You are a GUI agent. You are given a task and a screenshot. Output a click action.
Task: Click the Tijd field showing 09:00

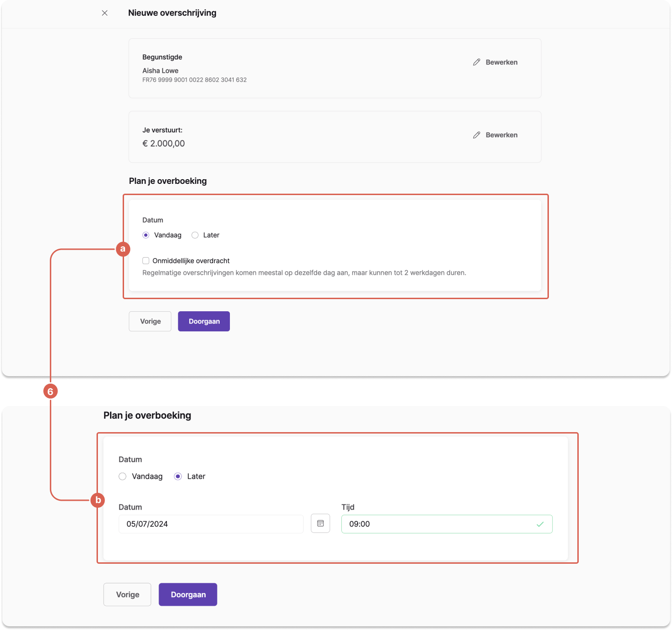[447, 524]
